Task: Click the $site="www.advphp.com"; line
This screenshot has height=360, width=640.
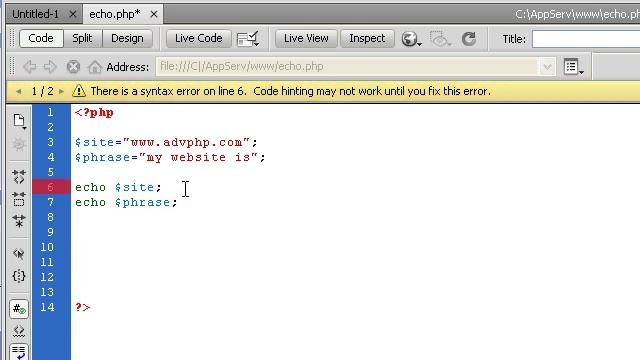Action: (x=166, y=142)
